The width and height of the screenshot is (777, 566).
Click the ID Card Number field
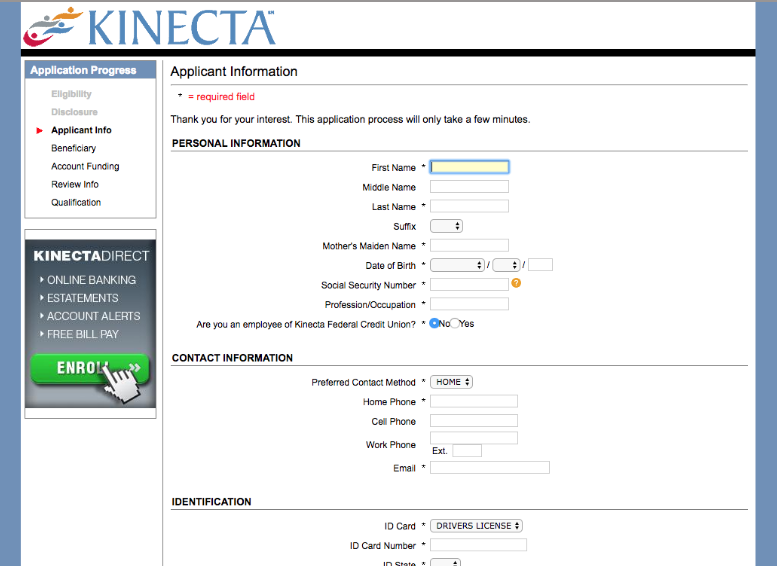click(x=478, y=545)
